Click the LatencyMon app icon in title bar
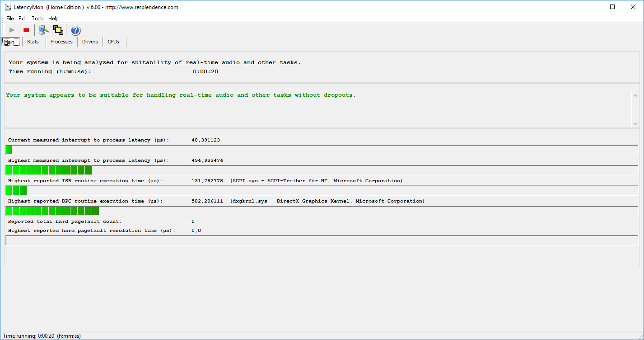The height and width of the screenshot is (340, 644). coord(8,7)
